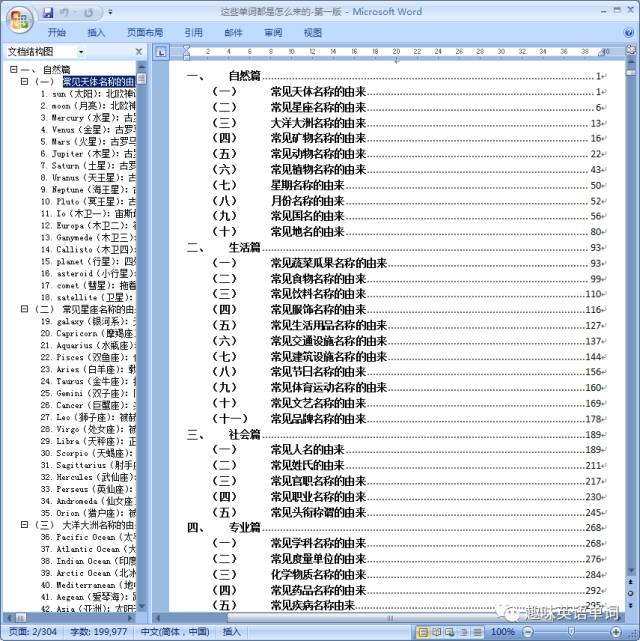Select 'Orion (猎户座)' in document map

(88, 513)
